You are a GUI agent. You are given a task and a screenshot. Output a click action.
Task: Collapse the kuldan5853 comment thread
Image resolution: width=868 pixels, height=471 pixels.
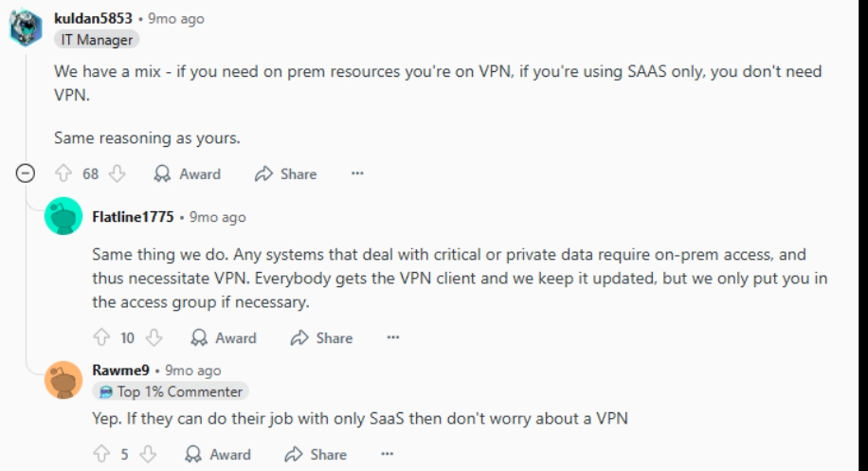[26, 173]
